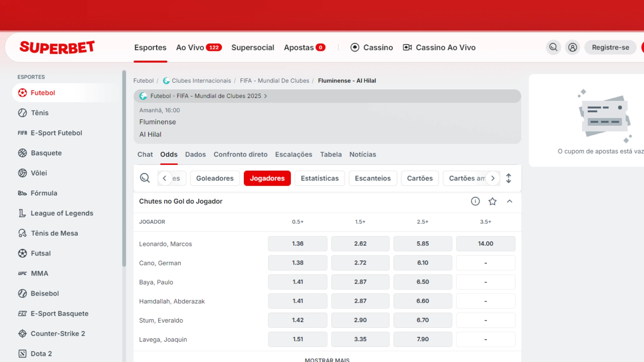The height and width of the screenshot is (362, 644).
Task: Favorite the Chutes no Gol do Jogador market
Action: coord(492,201)
